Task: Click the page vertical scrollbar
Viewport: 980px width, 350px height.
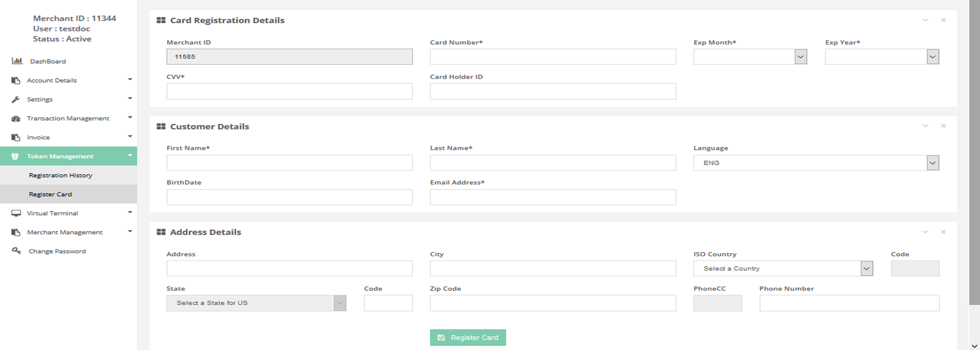Action: (x=974, y=154)
